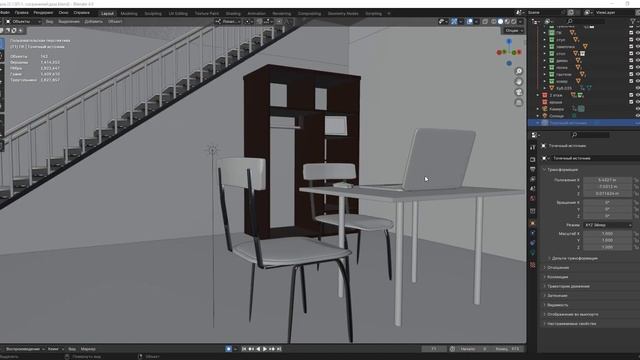Click the timeline current frame field
The width and height of the screenshot is (640, 360).
(x=433, y=349)
